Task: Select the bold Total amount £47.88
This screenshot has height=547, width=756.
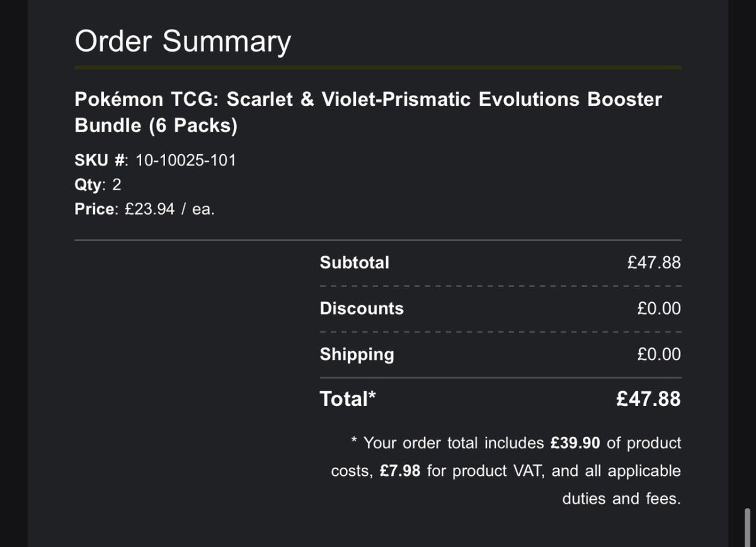Action: (x=648, y=399)
